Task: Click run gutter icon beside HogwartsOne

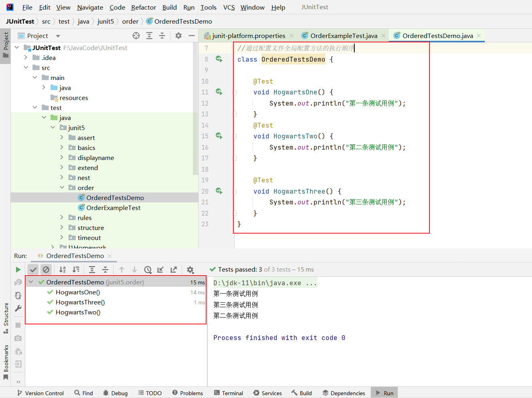Action: click(x=219, y=92)
